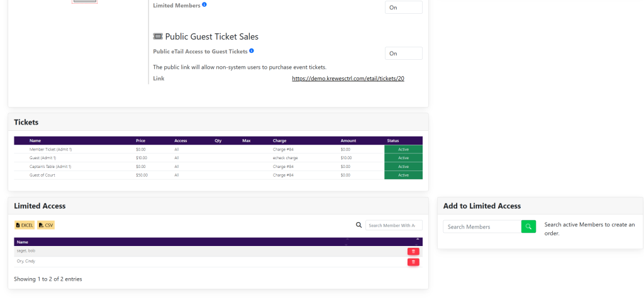Click Active status for Captain's Table
Screen dimensions: 644x302
(x=403, y=167)
